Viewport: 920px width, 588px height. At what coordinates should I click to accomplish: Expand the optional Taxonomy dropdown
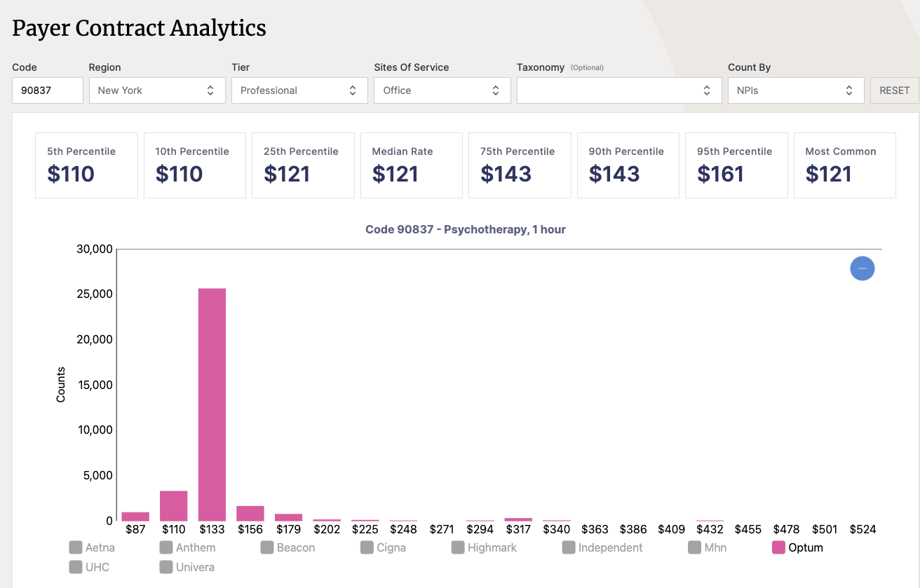point(618,90)
